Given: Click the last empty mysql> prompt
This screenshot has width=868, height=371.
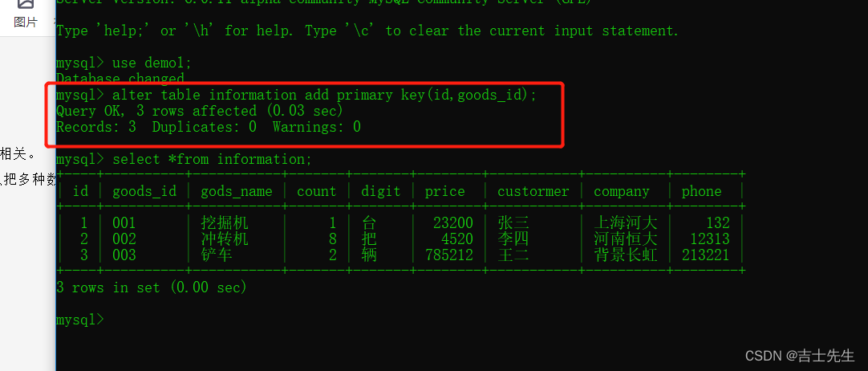Looking at the screenshot, I should (79, 320).
